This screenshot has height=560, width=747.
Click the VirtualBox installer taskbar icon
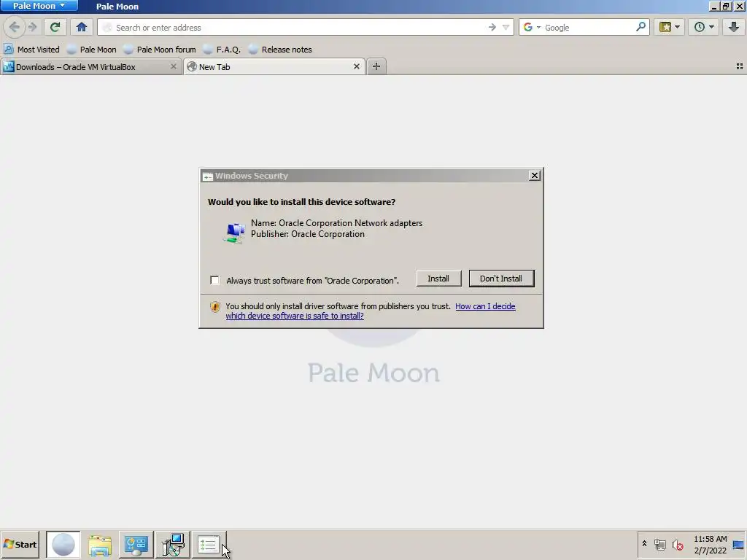[172, 544]
